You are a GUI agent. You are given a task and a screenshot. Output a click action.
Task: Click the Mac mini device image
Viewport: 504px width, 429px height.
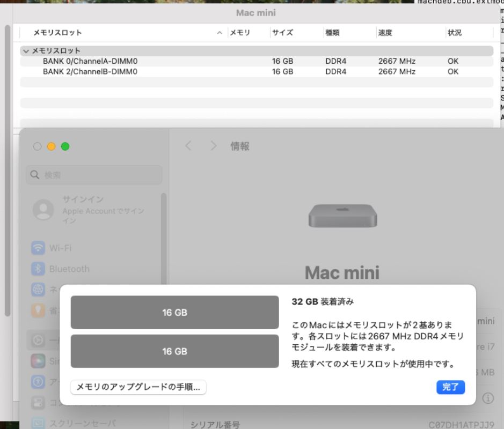(x=342, y=216)
